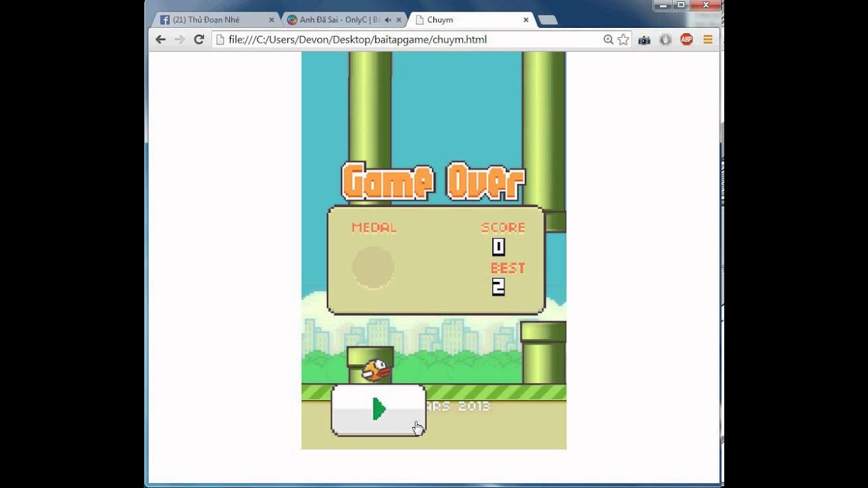868x488 pixels.
Task: Mute audio on the Anh Đã Sai tab
Action: (388, 20)
